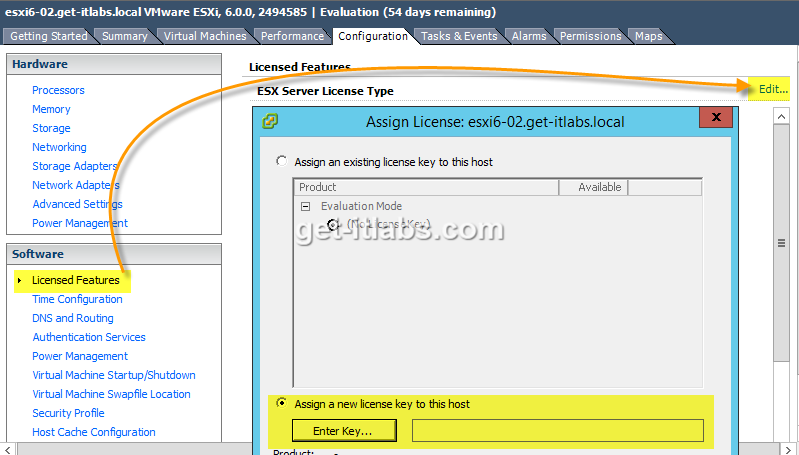The image size is (799, 455).
Task: Switch to the Getting Started tab
Action: pyautogui.click(x=49, y=36)
